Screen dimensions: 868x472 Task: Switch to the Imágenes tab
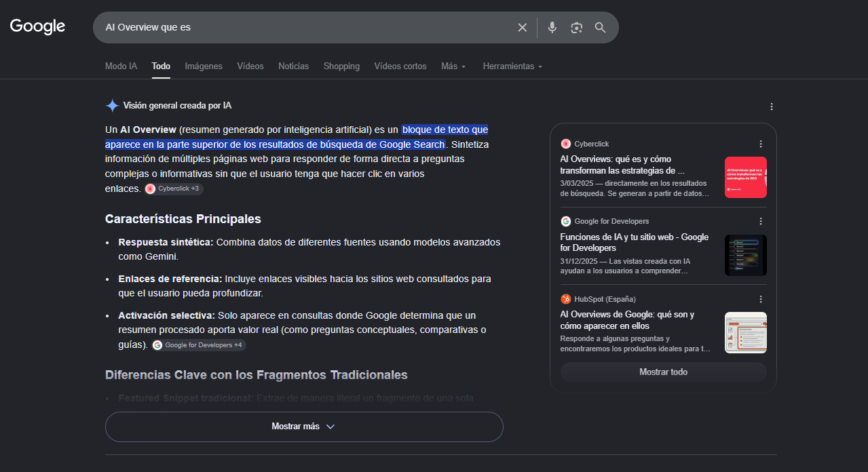tap(204, 66)
